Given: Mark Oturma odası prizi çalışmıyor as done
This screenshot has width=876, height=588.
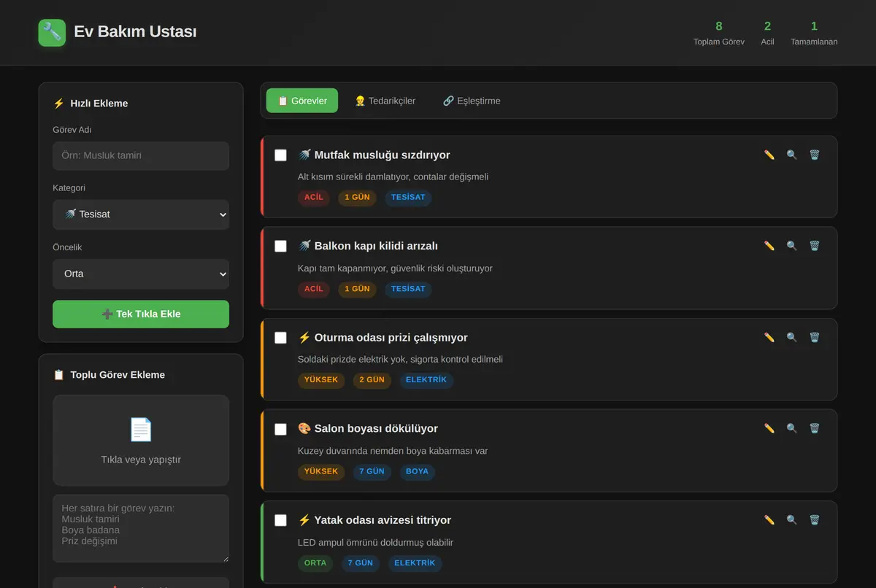Looking at the screenshot, I should pyautogui.click(x=280, y=338).
